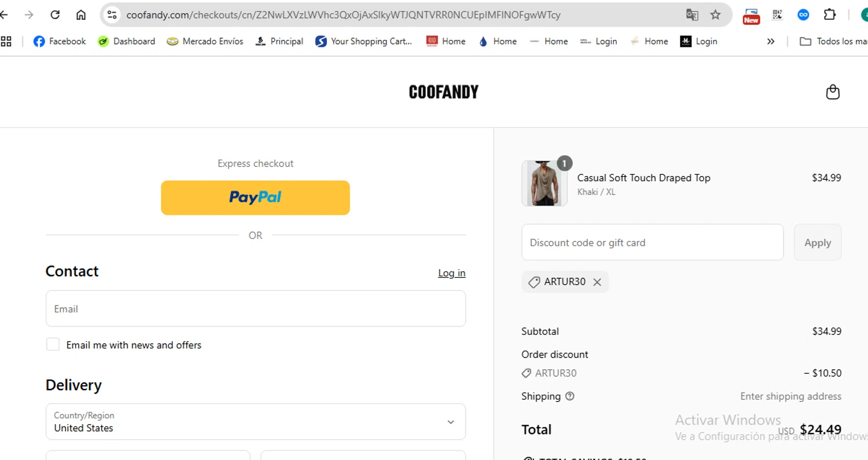Click the − $10.50 discount amount

point(823,373)
